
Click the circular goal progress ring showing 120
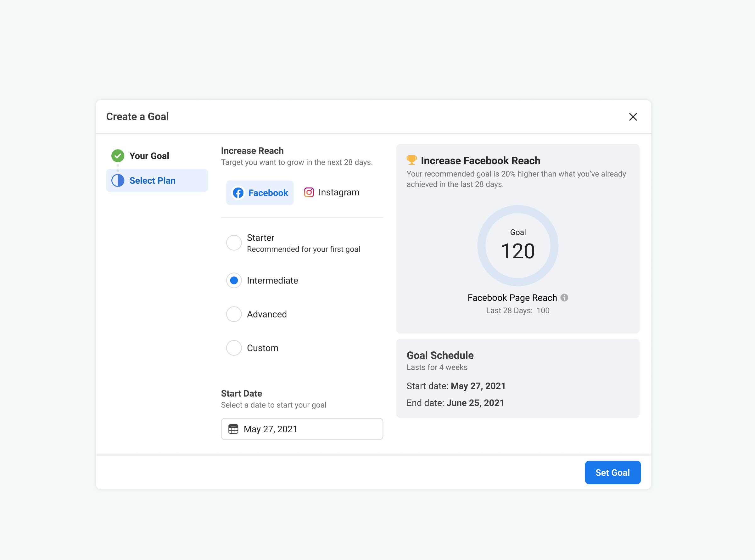tap(517, 245)
